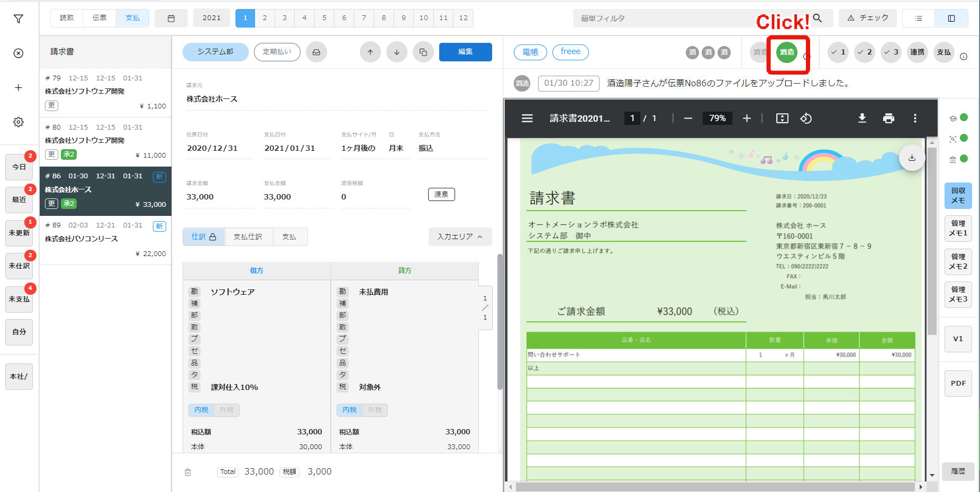Open the 回収メモ button
This screenshot has width=980, height=492.
pos(958,196)
